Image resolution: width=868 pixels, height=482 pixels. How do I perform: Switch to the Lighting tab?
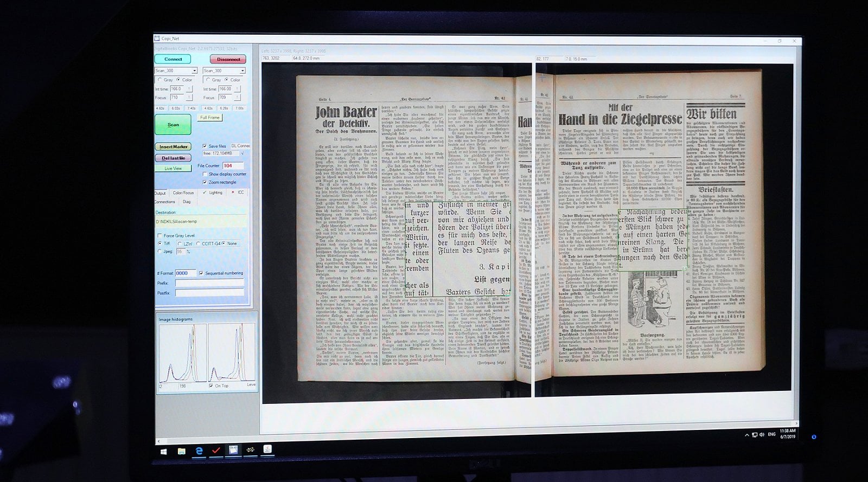coord(212,194)
